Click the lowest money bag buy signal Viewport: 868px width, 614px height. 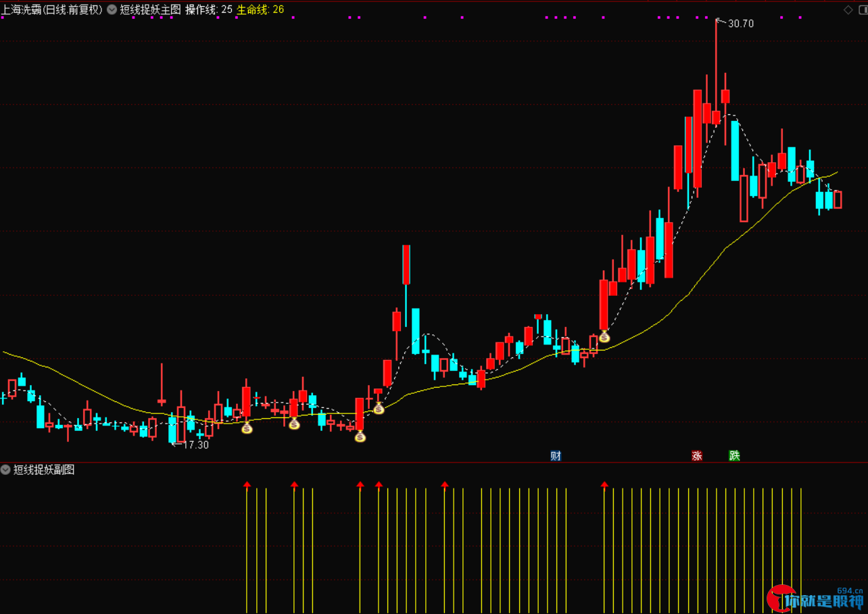(360, 437)
